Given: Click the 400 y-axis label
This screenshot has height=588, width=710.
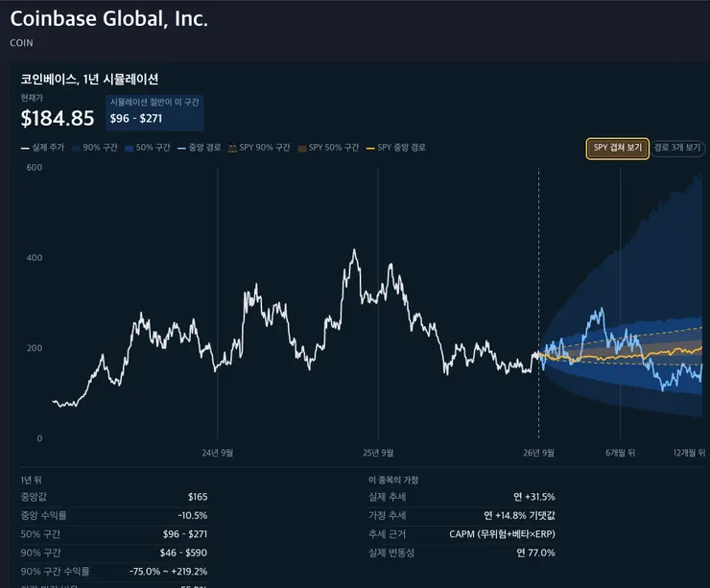Looking at the screenshot, I should coord(35,258).
